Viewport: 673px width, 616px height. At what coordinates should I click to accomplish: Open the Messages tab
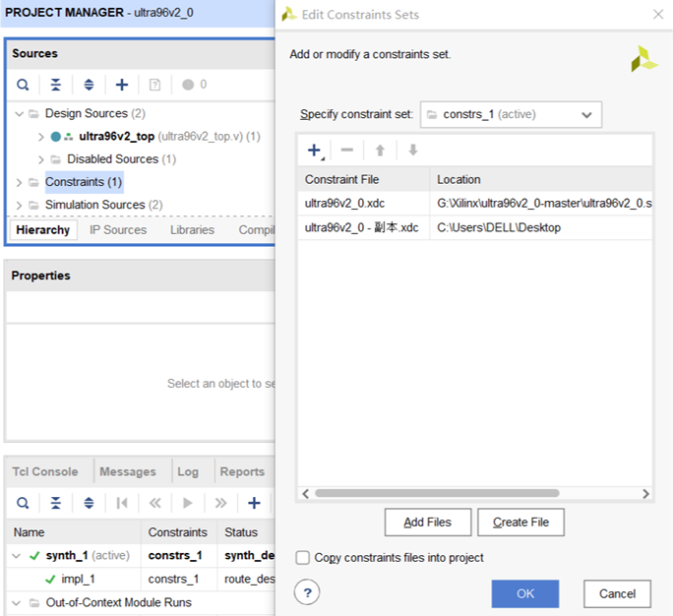pyautogui.click(x=128, y=471)
